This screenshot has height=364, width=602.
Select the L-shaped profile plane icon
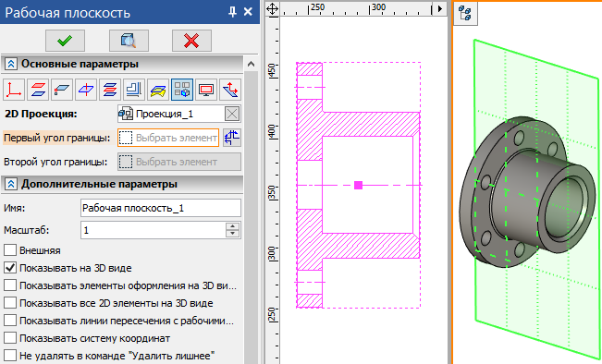pyautogui.click(x=134, y=90)
